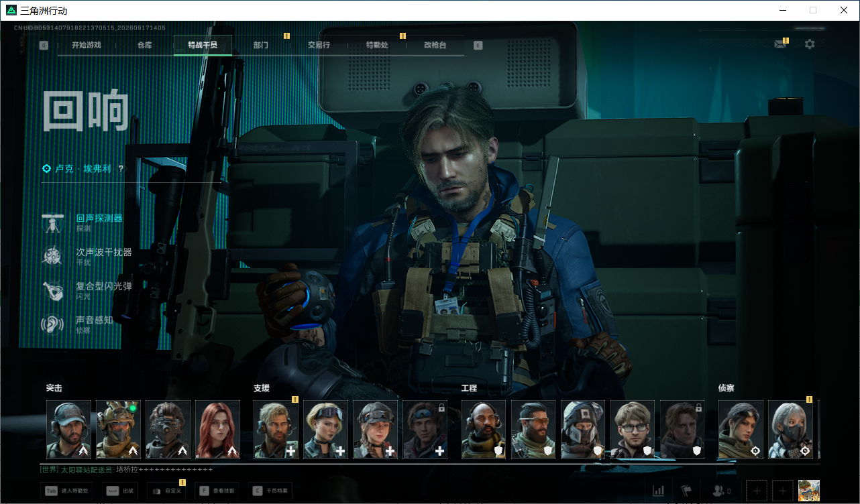Open the 仓库 tab
The image size is (860, 504).
pyautogui.click(x=144, y=46)
